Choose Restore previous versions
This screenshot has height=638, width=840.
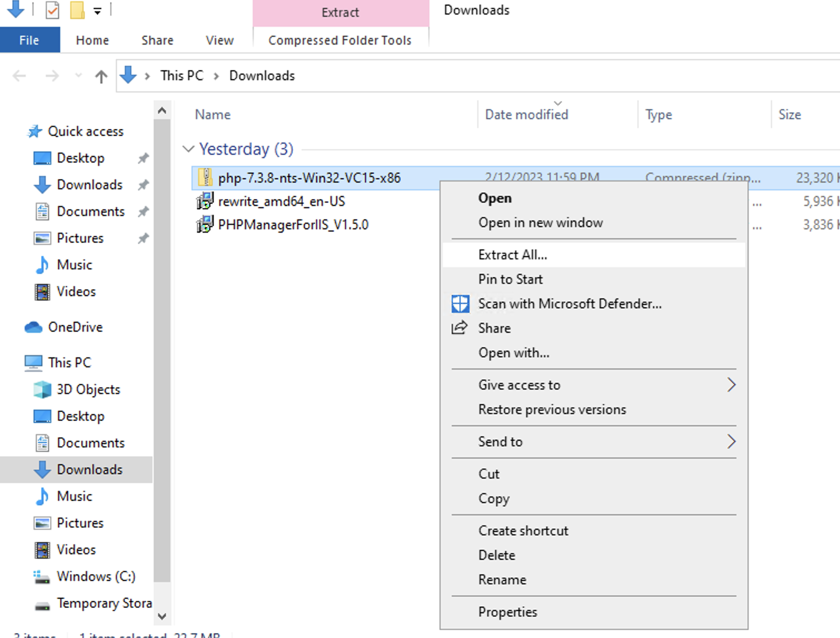coord(594,410)
